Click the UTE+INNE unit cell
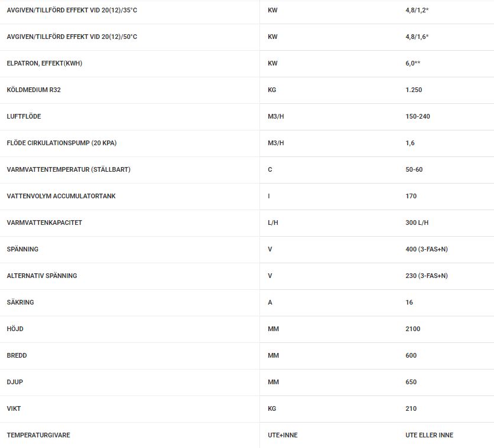The height and width of the screenshot is (448, 494). click(282, 435)
